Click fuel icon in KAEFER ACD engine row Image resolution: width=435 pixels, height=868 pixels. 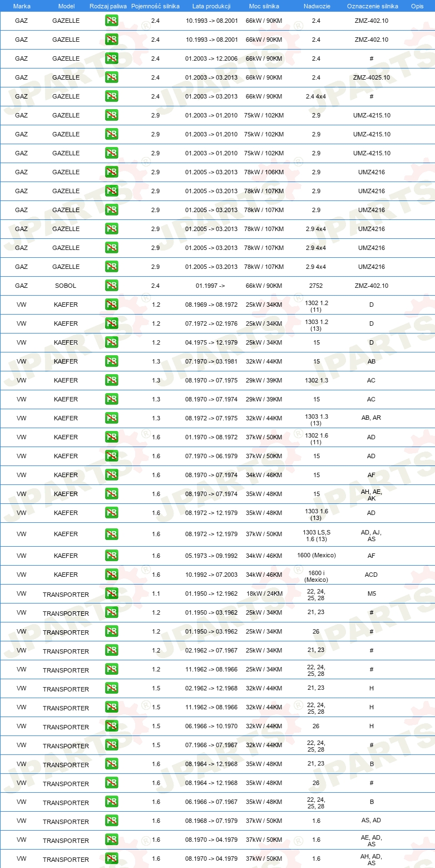click(x=111, y=575)
